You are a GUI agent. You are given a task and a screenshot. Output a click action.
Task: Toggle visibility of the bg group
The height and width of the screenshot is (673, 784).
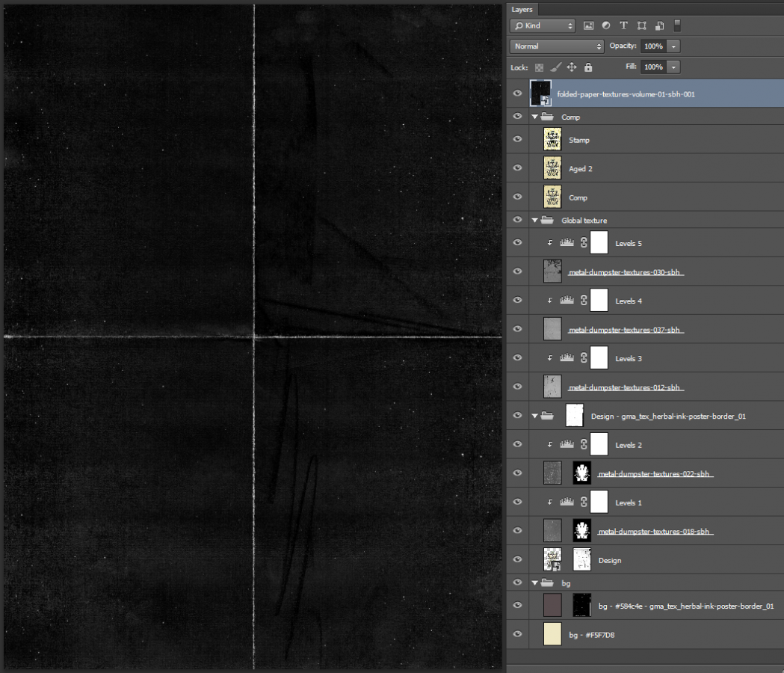click(x=517, y=583)
